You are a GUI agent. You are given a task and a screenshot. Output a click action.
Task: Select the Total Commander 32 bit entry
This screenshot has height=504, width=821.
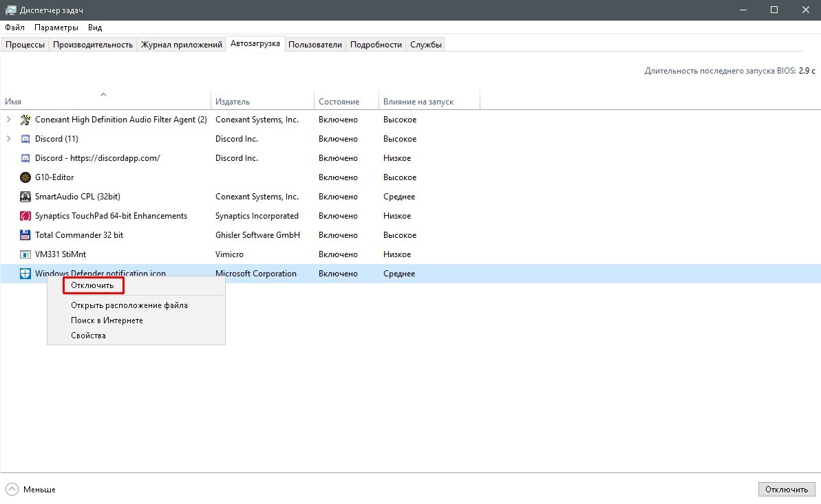coord(79,235)
